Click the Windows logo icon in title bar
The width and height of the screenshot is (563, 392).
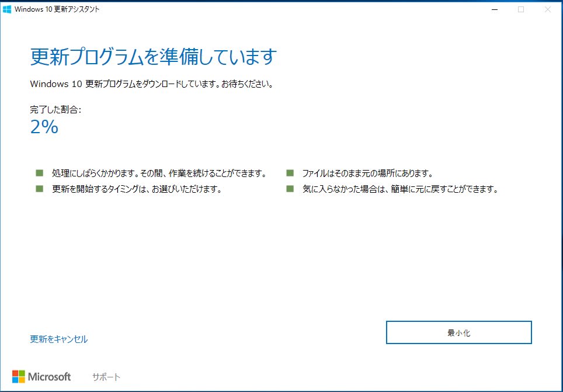coord(7,9)
